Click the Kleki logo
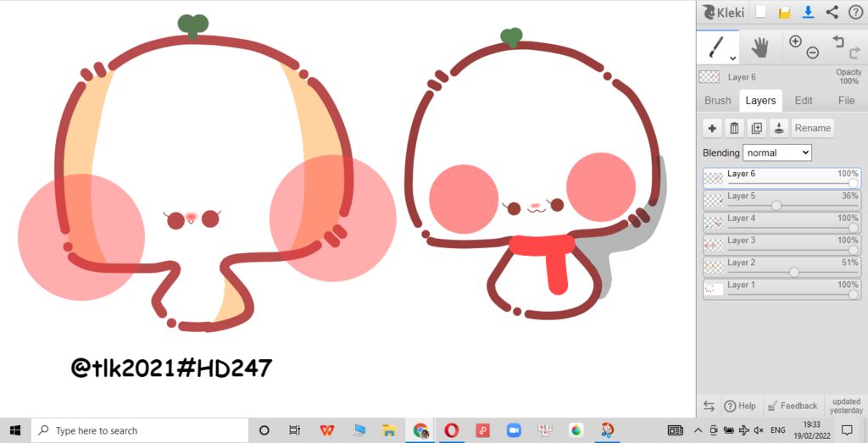The height and width of the screenshot is (443, 868). click(x=723, y=12)
